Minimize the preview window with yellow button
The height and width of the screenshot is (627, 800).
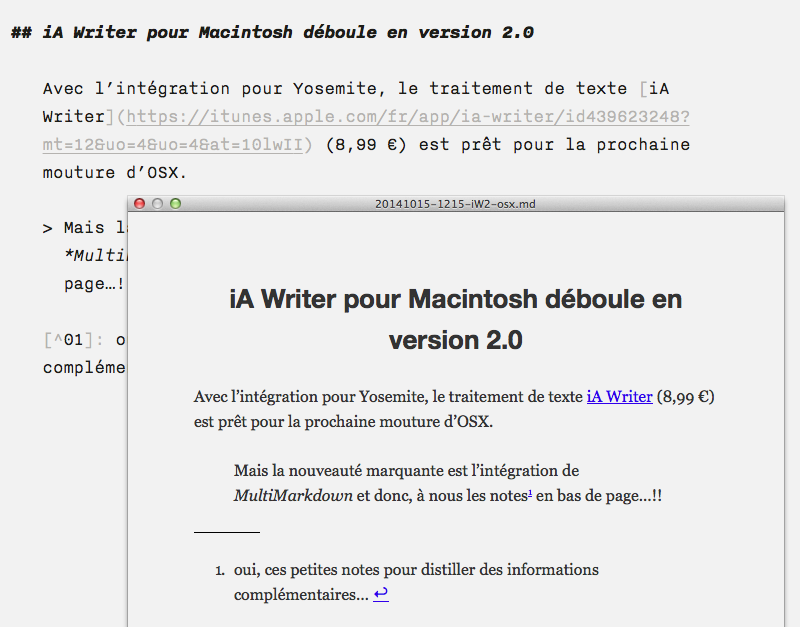pos(158,204)
